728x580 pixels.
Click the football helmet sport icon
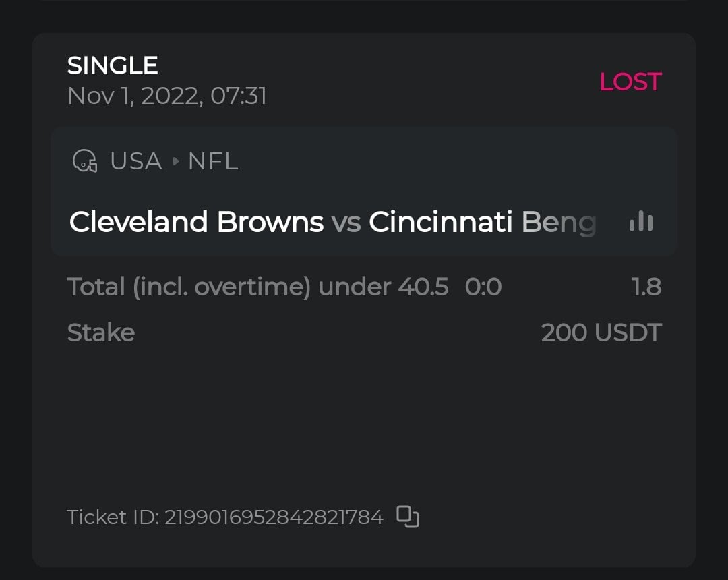tap(84, 161)
